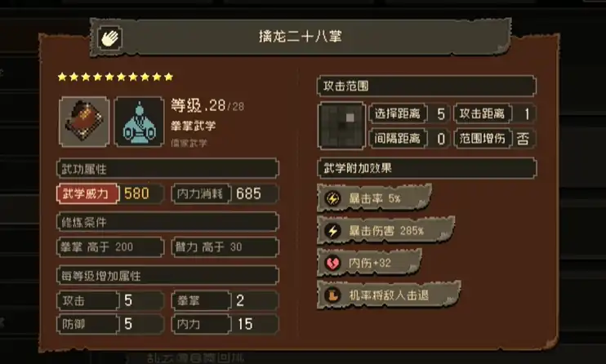Click the 暴击伤害 285% bolt icon
606x364 pixels.
click(x=332, y=231)
